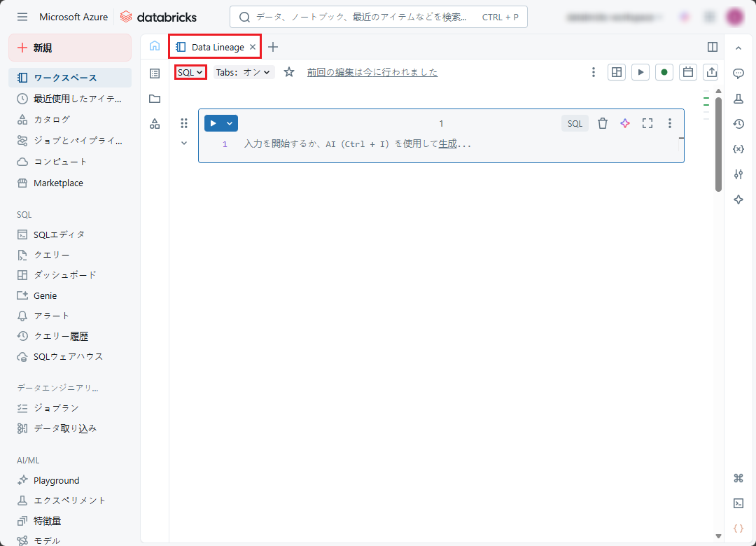This screenshot has width=756, height=546.
Task: Delete the cell using trash icon
Action: click(603, 123)
